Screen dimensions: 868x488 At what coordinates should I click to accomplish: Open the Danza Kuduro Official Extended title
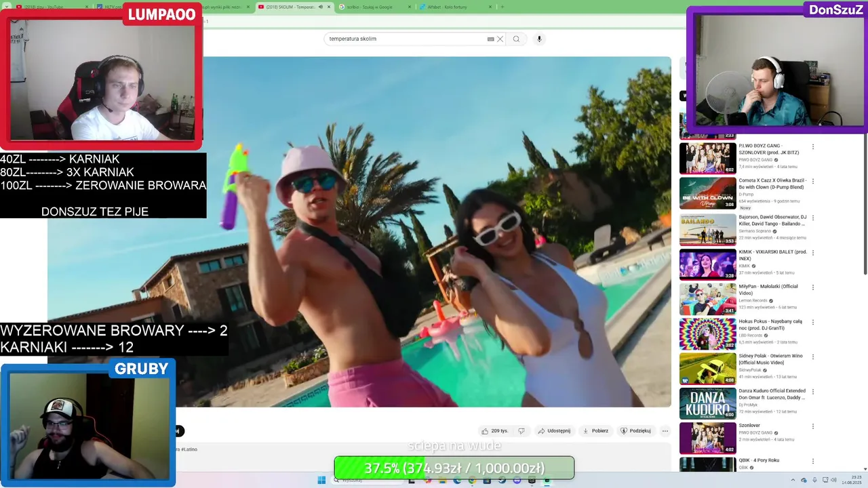[772, 394]
